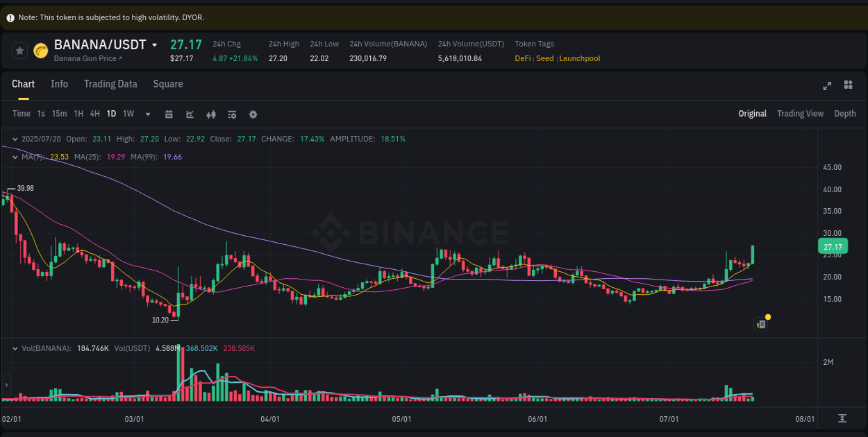Image resolution: width=868 pixels, height=437 pixels.
Task: Click the Launchpool token tag
Action: pos(580,58)
